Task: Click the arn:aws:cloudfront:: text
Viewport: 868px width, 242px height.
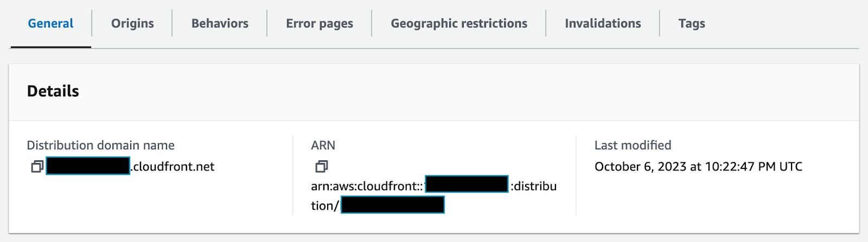Action: pos(367,186)
